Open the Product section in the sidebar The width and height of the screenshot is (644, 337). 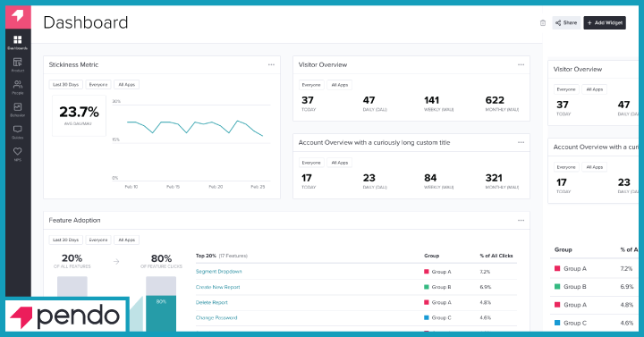(18, 65)
